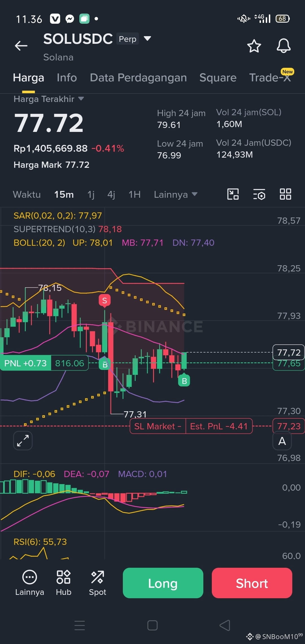This screenshot has width=305, height=644.
Task: Add SOLUSDC to favorites with the star
Action: point(254,46)
